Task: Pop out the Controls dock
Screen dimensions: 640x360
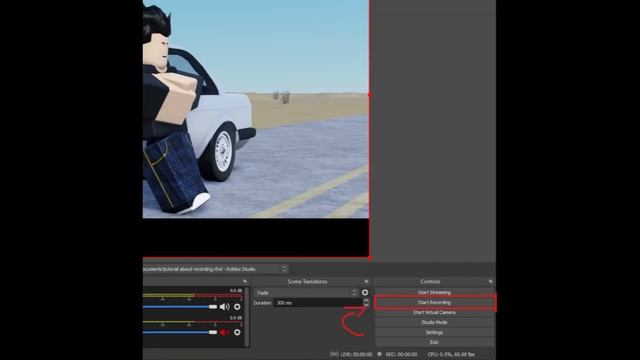Action: point(491,281)
